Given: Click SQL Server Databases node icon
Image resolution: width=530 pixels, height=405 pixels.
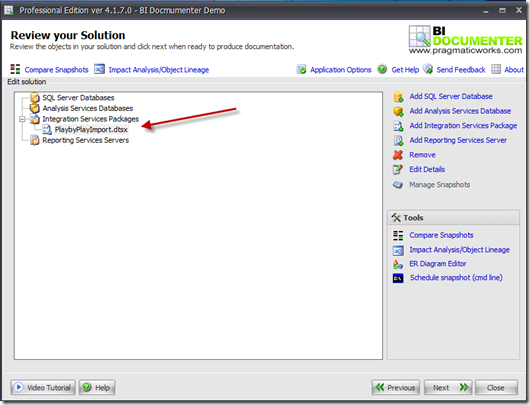Looking at the screenshot, I should click(x=34, y=98).
